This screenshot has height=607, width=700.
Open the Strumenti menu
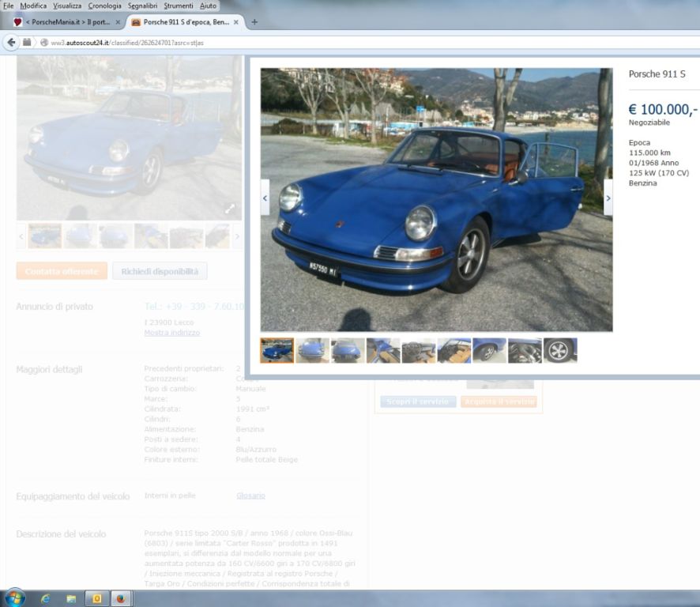click(178, 6)
